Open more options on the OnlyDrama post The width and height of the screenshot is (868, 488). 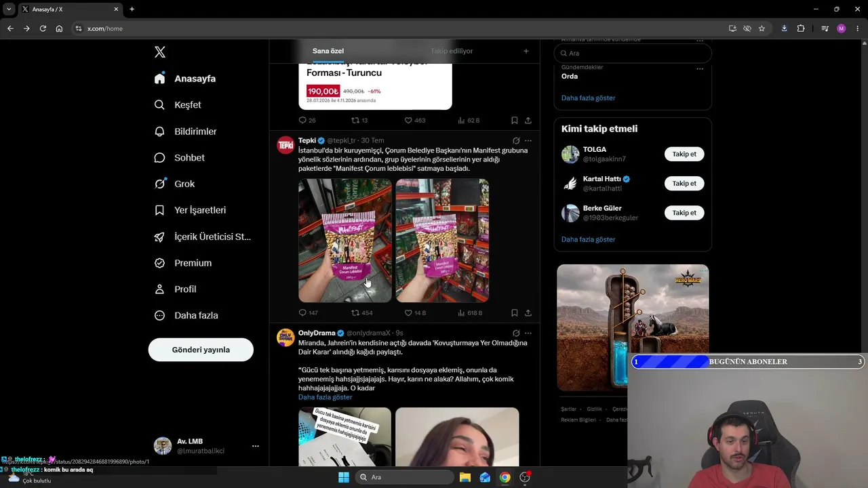528,333
